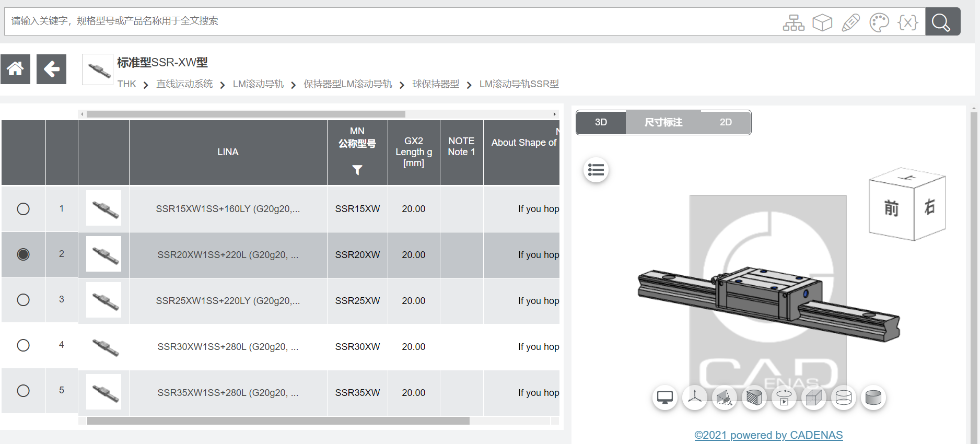The width and height of the screenshot is (980, 444).
Task: Open thumbnail for row 3 SSR25XW
Action: coord(103,300)
